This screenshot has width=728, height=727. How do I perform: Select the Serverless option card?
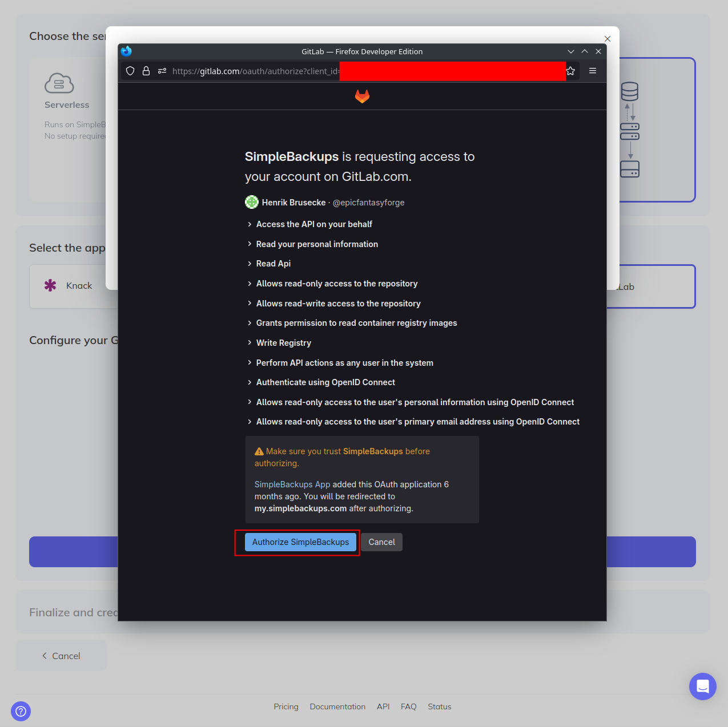coord(68,130)
